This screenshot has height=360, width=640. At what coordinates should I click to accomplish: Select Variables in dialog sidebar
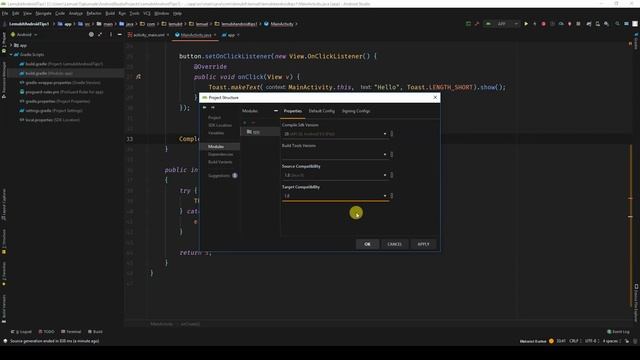(216, 133)
